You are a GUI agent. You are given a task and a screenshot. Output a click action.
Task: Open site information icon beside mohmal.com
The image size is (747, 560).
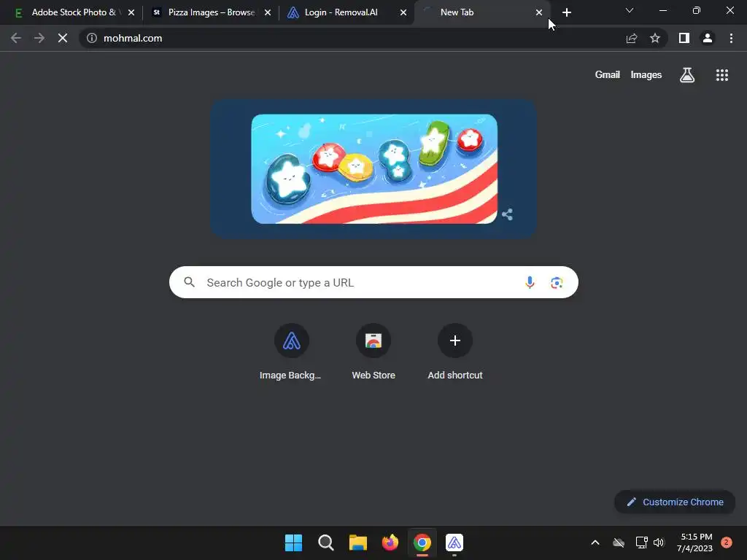[92, 38]
